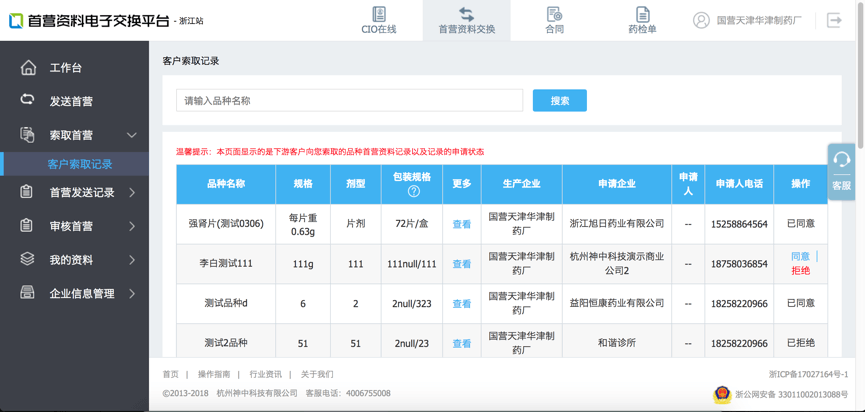The image size is (865, 412).
Task: Click 查看 for 测试品种d
Action: tap(462, 304)
